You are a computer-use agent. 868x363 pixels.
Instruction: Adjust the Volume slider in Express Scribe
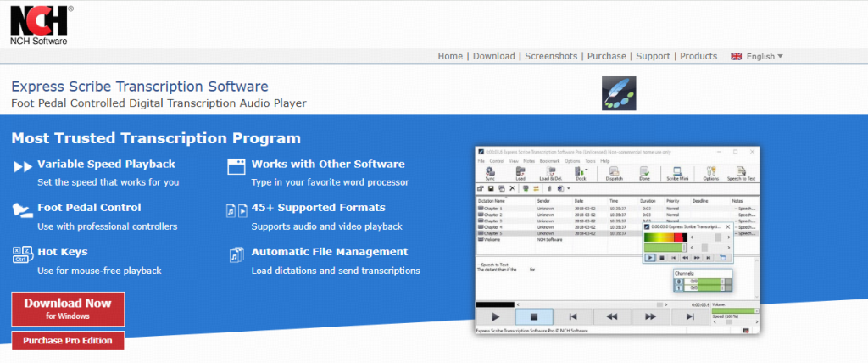(735, 311)
